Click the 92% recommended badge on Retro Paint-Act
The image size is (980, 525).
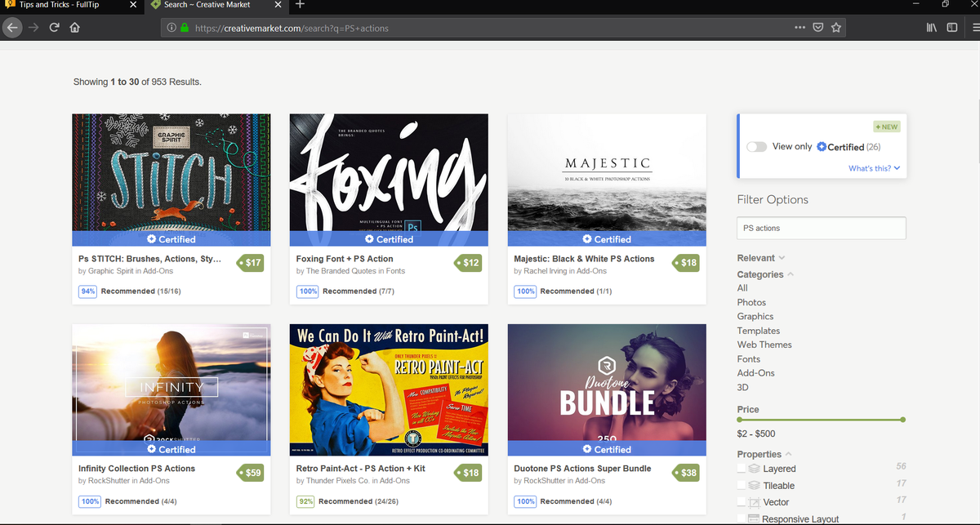[305, 501]
